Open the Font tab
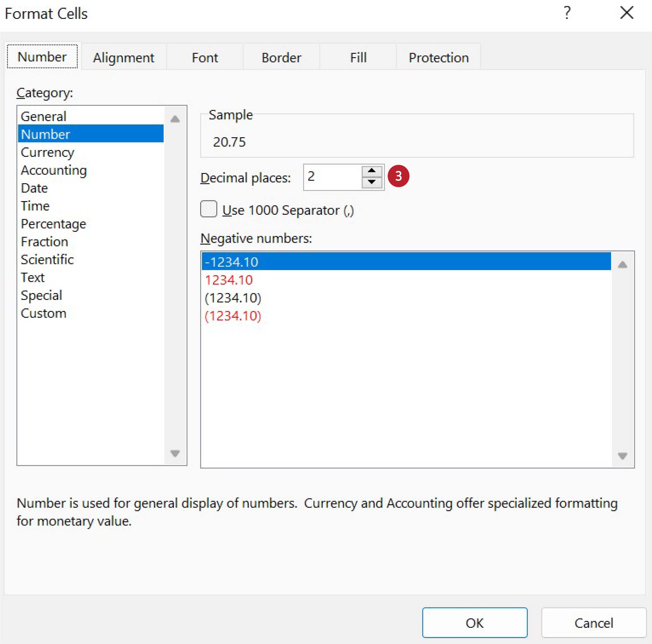This screenshot has height=644, width=652. pyautogui.click(x=204, y=57)
